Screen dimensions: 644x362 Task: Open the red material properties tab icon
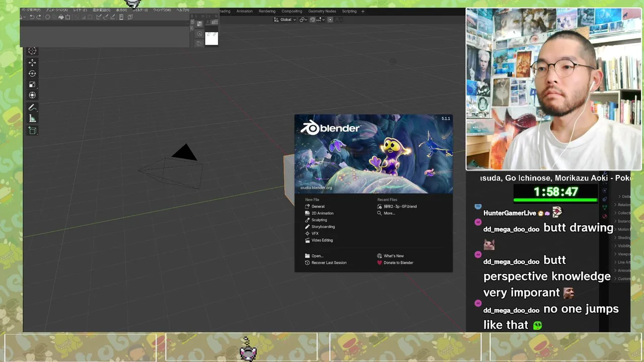point(605,215)
